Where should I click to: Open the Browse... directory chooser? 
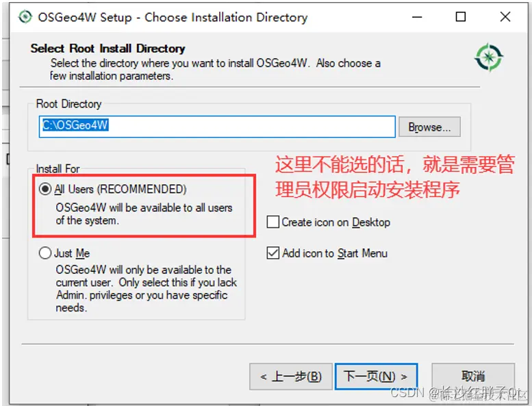coord(429,127)
